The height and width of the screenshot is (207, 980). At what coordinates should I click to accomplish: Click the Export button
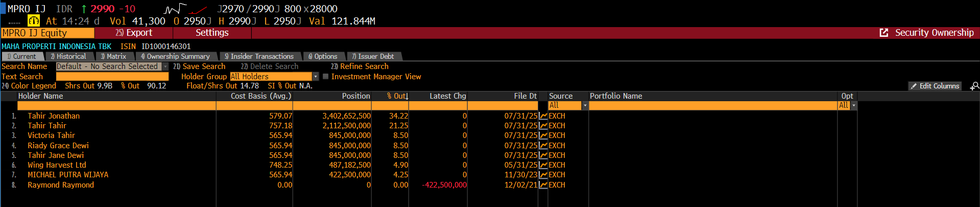coord(134,33)
